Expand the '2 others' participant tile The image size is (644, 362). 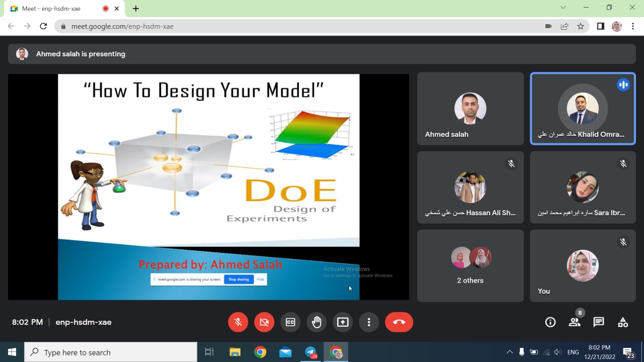(470, 265)
